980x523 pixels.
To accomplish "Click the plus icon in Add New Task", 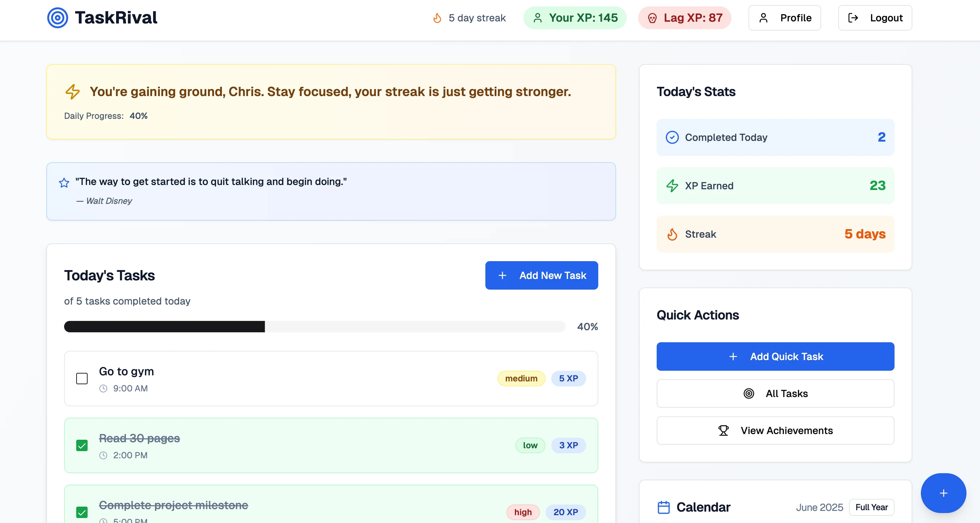I will coord(502,275).
